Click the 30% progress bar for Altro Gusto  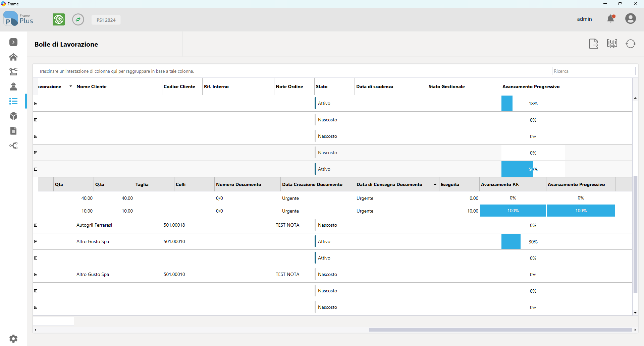533,241
